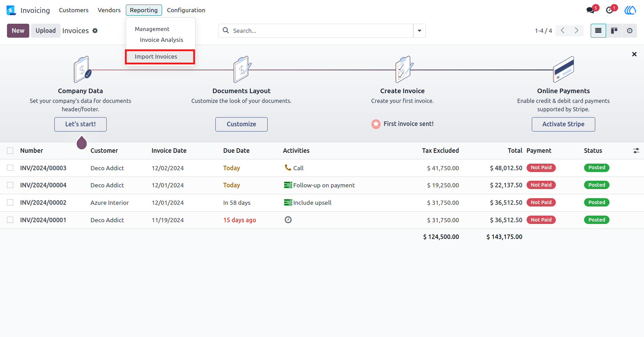This screenshot has height=337, width=644.
Task: Click the Company Data step icon
Action: pos(82,69)
